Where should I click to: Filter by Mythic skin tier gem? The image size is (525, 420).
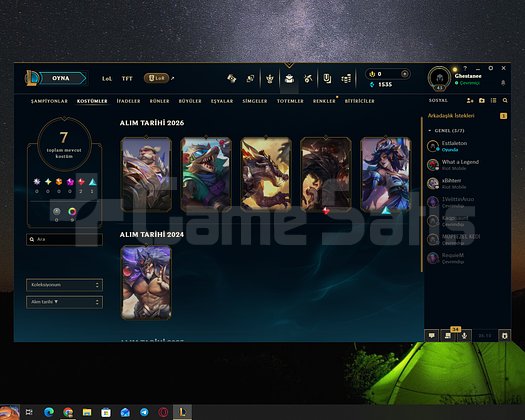(x=48, y=182)
